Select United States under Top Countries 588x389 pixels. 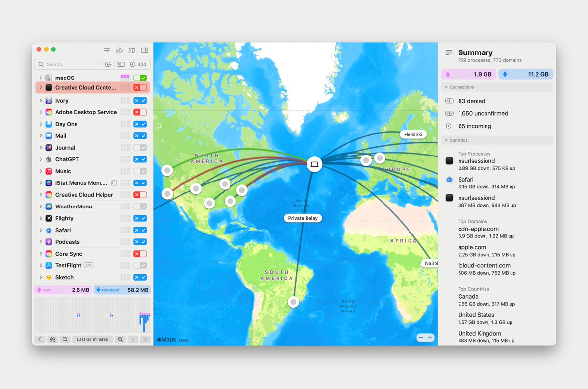pyautogui.click(x=476, y=315)
